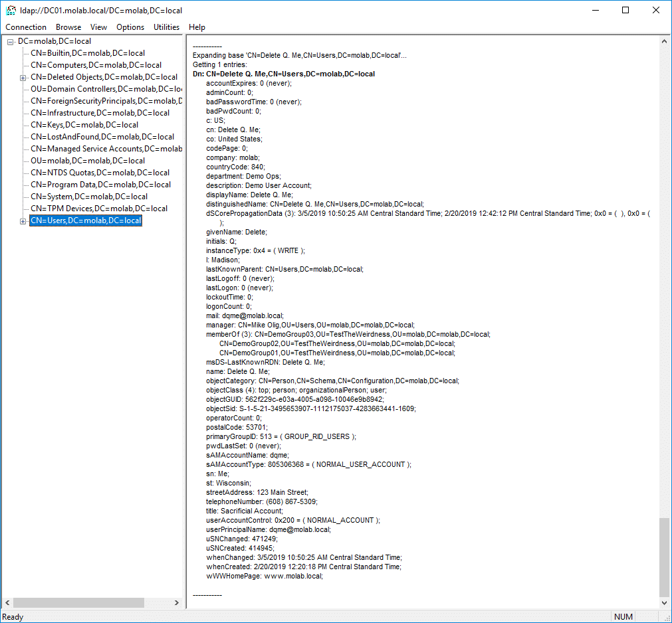The height and width of the screenshot is (623, 672).
Task: Open the Utilities menu
Action: click(166, 27)
